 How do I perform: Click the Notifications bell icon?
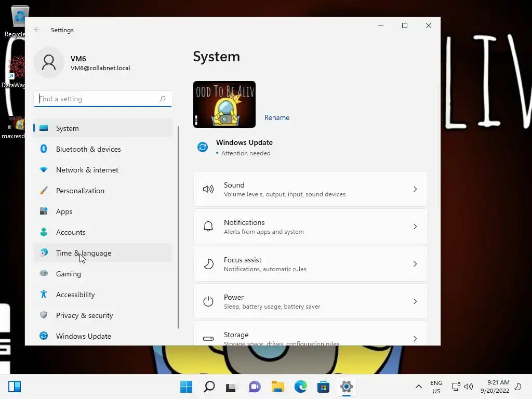(208, 227)
